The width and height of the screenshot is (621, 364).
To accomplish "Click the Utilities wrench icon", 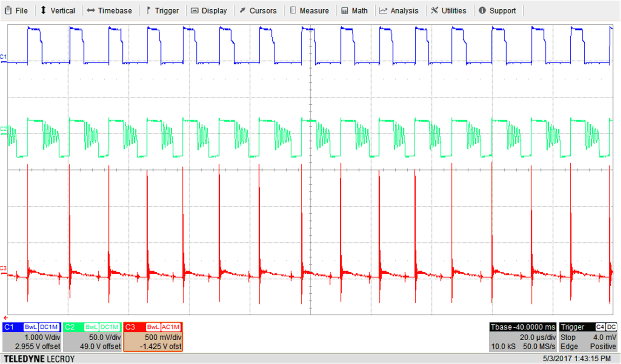I will (x=434, y=10).
